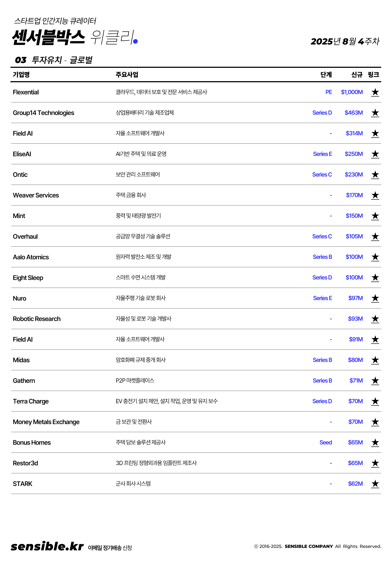Click the $1,000M funding amount
The image size is (392, 567).
tap(351, 92)
